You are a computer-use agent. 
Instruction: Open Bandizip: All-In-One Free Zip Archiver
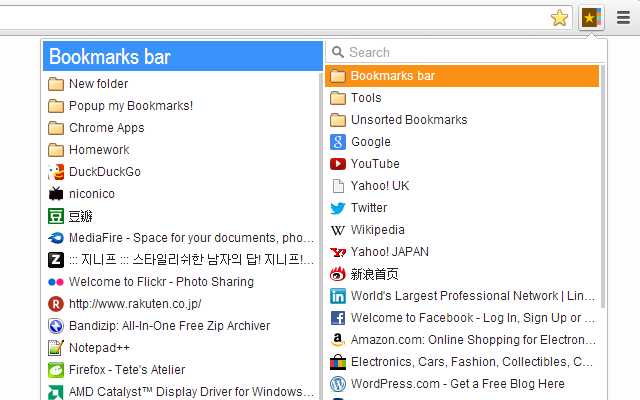click(x=169, y=326)
